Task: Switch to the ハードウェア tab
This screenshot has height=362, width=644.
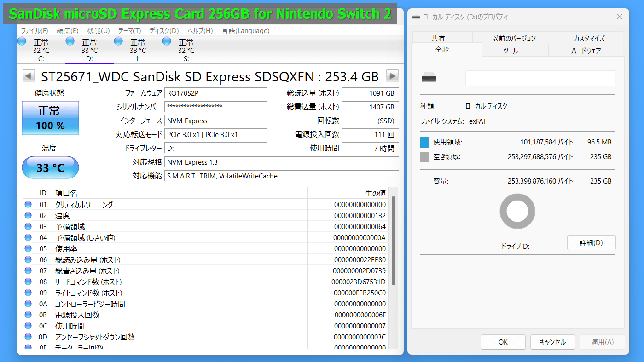Action: (x=586, y=51)
